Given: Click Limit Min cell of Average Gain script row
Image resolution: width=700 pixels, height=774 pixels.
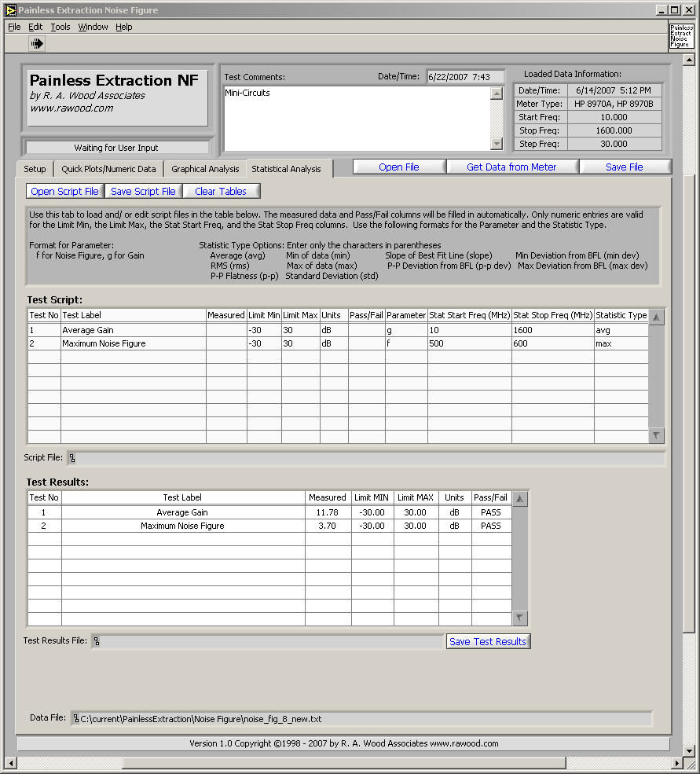Looking at the screenshot, I should (x=264, y=330).
